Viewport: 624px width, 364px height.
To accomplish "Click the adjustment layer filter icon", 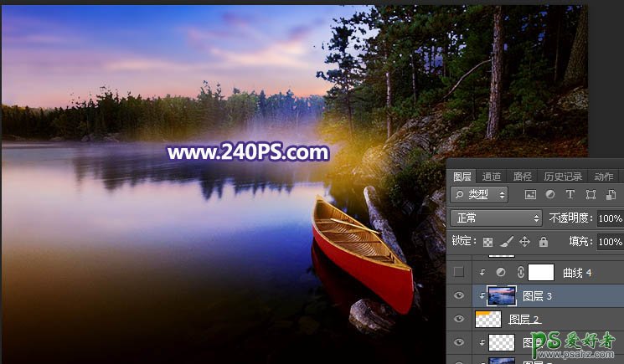I will [x=550, y=194].
